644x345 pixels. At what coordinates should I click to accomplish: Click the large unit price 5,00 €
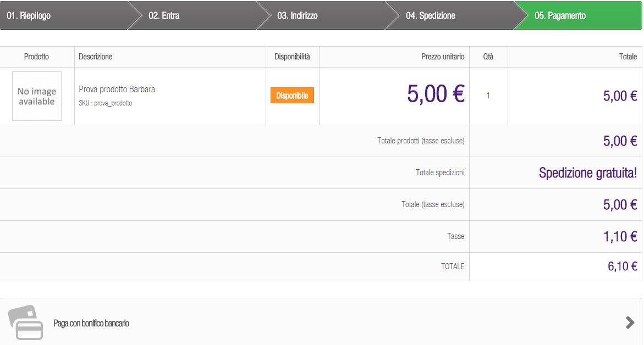436,94
